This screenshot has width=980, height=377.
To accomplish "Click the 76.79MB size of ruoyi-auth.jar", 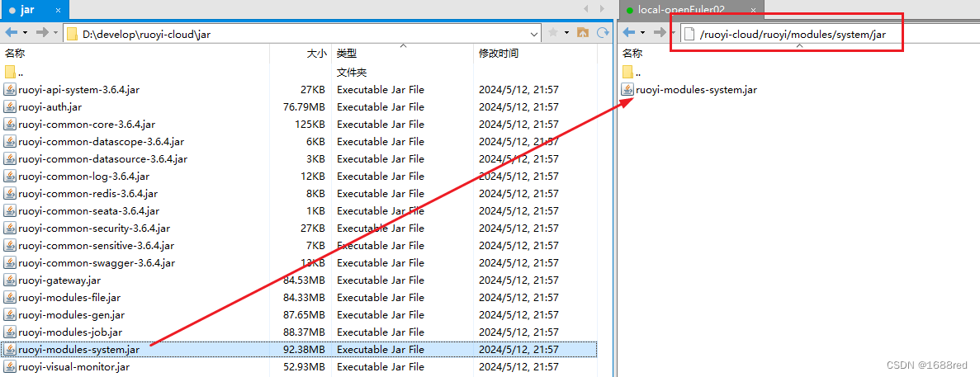I will pyautogui.click(x=304, y=106).
